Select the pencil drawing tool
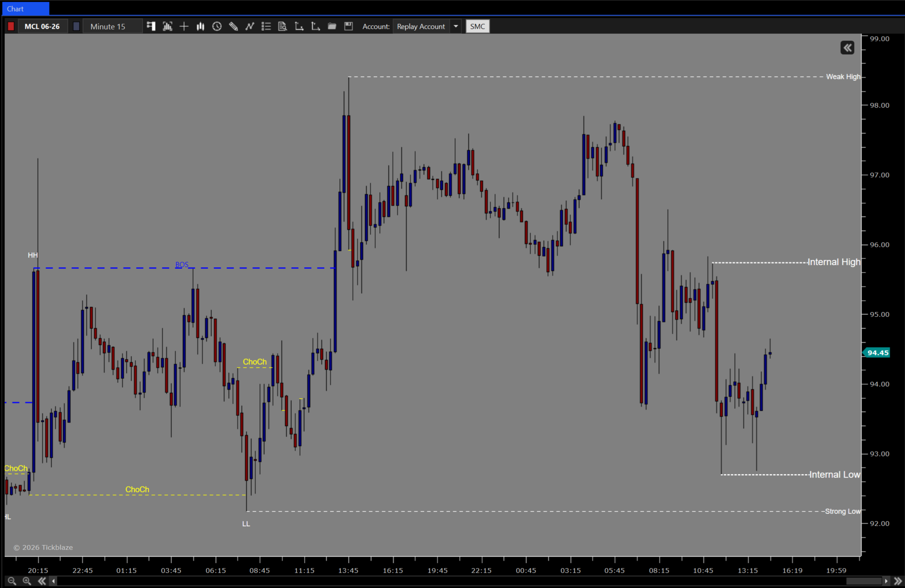The width and height of the screenshot is (905, 588). pyautogui.click(x=233, y=26)
